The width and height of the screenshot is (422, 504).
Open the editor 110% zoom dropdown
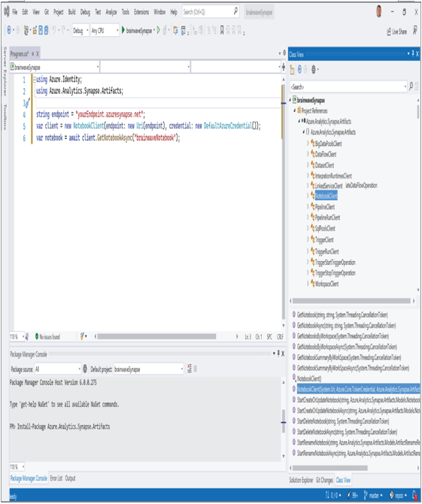[x=17, y=336]
